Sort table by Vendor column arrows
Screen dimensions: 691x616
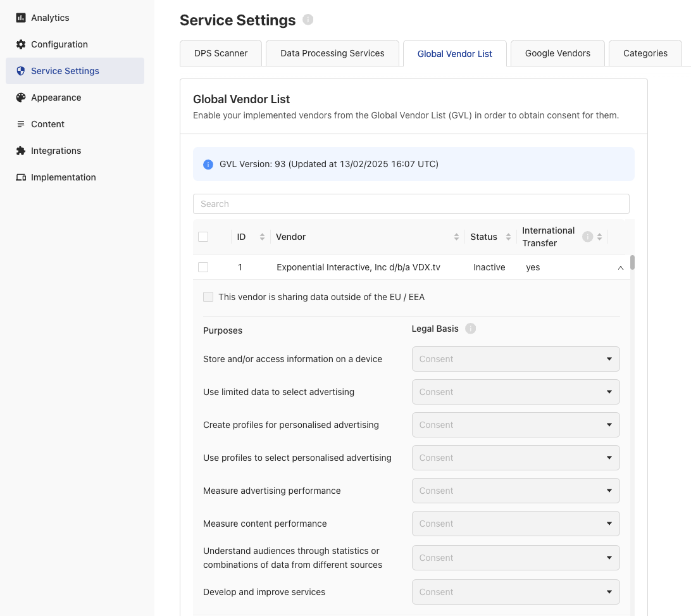tap(456, 237)
